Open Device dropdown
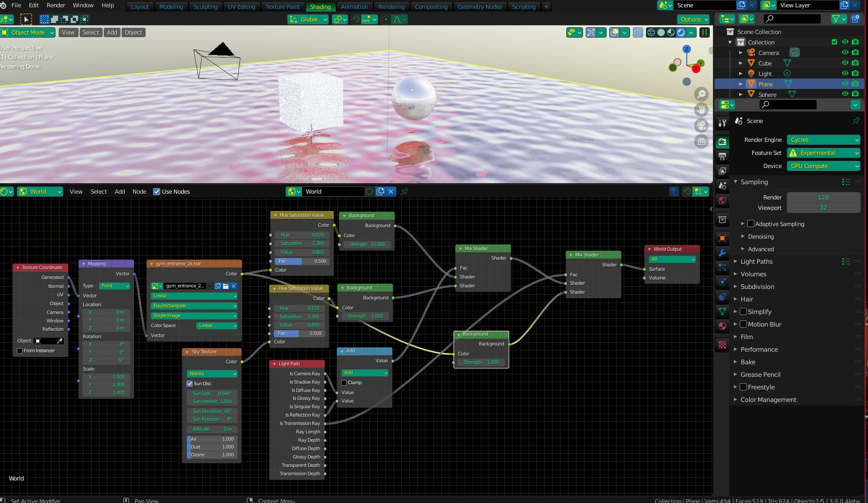Viewport: 868px width, 503px height. pos(823,166)
